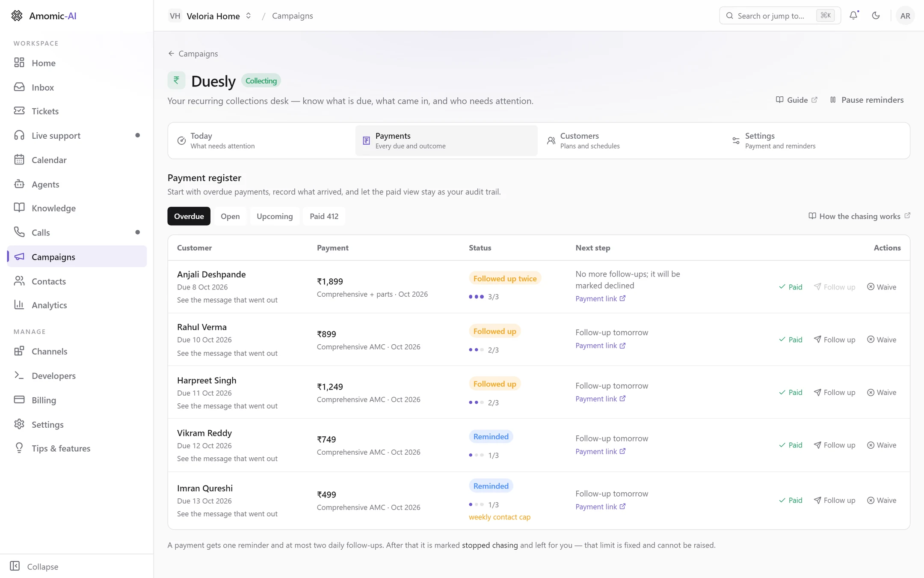Open Developers in the sidebar
The height and width of the screenshot is (578, 924).
(77, 376)
